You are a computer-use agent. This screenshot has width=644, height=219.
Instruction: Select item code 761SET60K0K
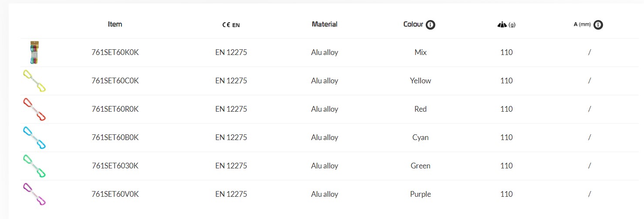115,52
